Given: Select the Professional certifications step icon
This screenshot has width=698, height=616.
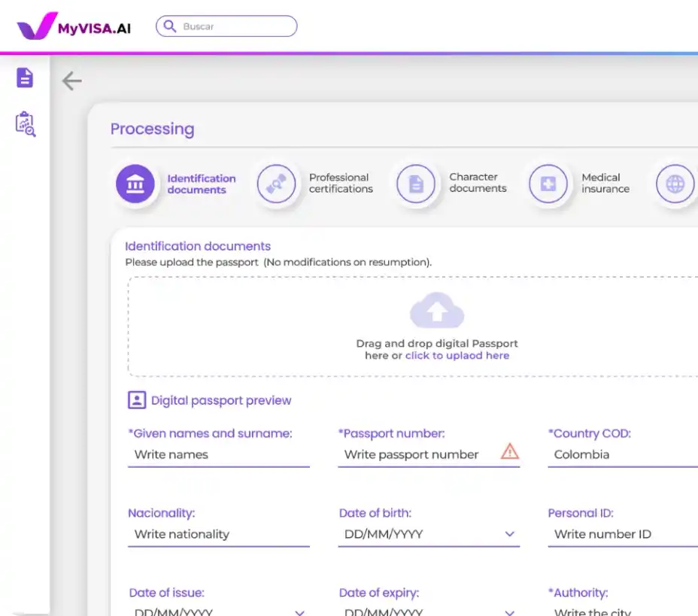Looking at the screenshot, I should click(276, 184).
